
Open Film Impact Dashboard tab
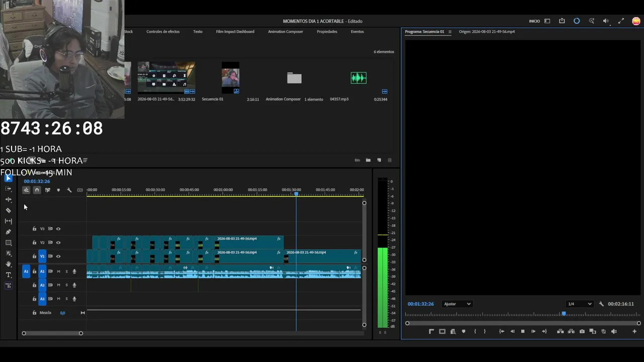tap(235, 32)
